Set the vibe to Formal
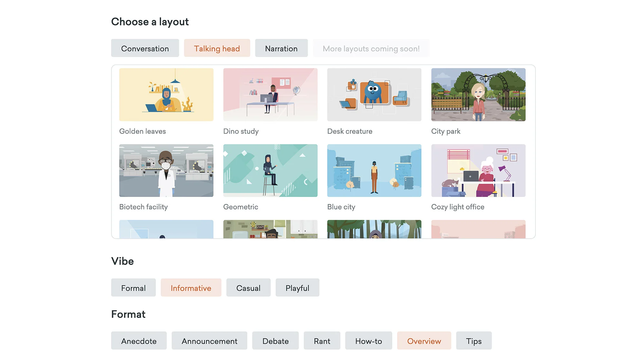This screenshot has height=362, width=644. (133, 288)
